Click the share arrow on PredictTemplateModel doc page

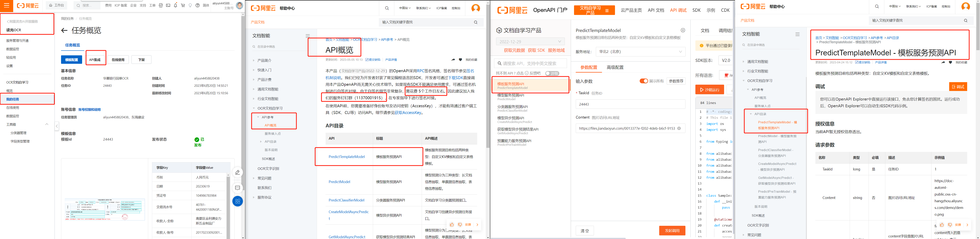[x=943, y=62]
